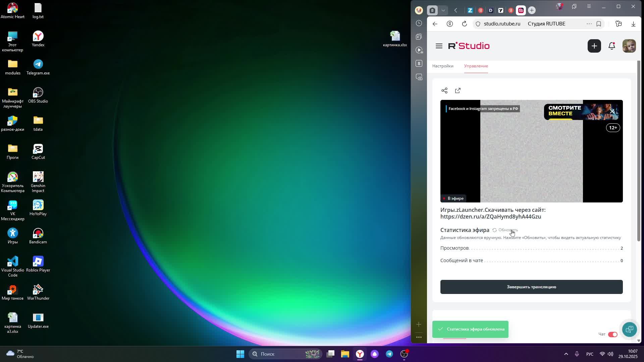Click the browser downloads arrow icon
Viewport: 644px width, 362px height.
pyautogui.click(x=633, y=24)
